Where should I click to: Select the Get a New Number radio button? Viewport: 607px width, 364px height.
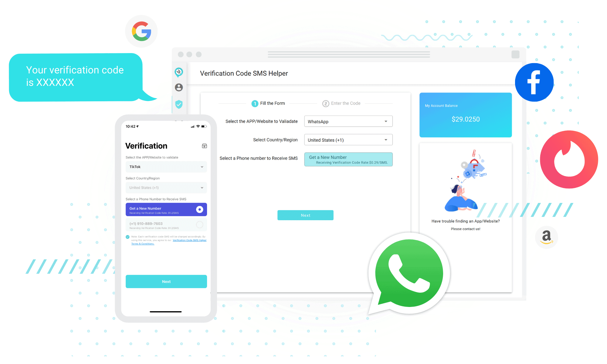click(199, 210)
